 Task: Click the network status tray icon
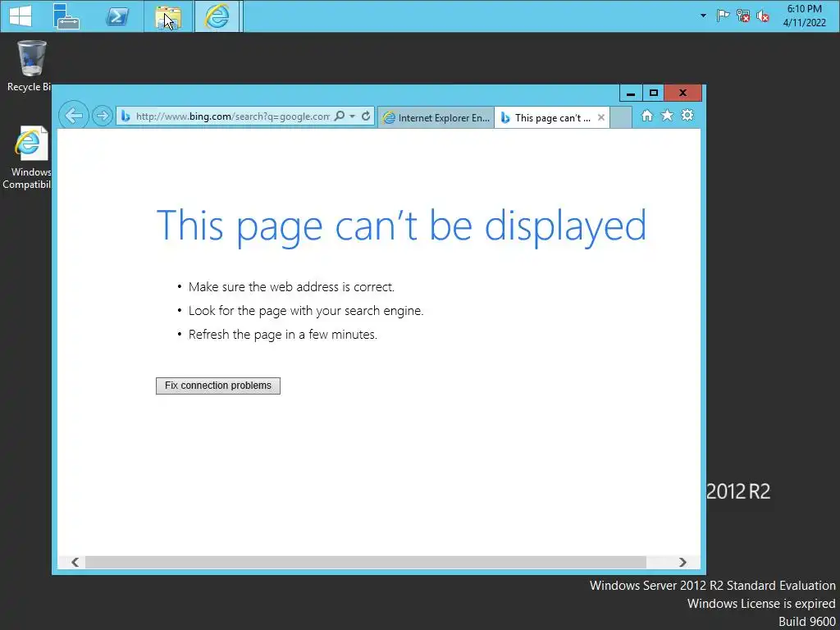(742, 16)
